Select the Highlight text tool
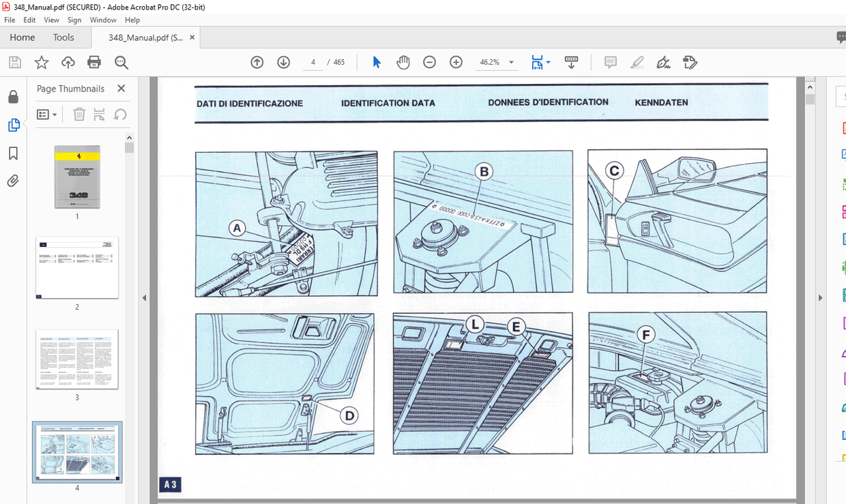846x504 pixels. 637,62
